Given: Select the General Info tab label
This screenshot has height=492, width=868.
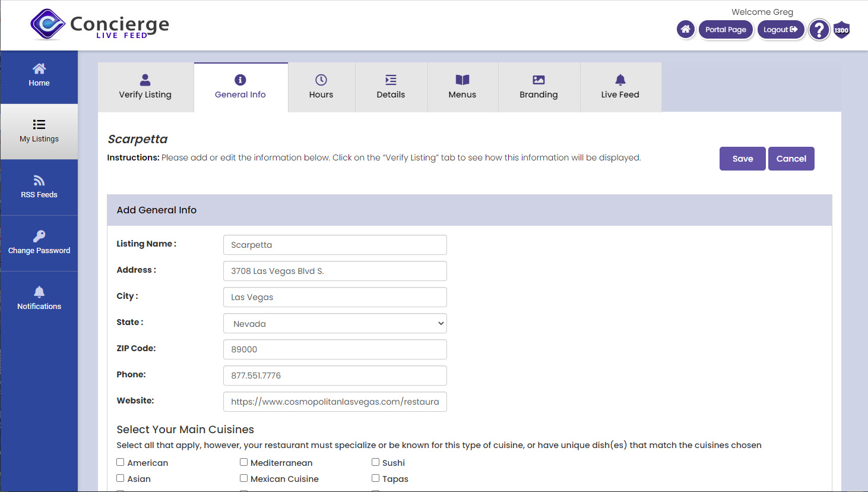Looking at the screenshot, I should tap(240, 94).
